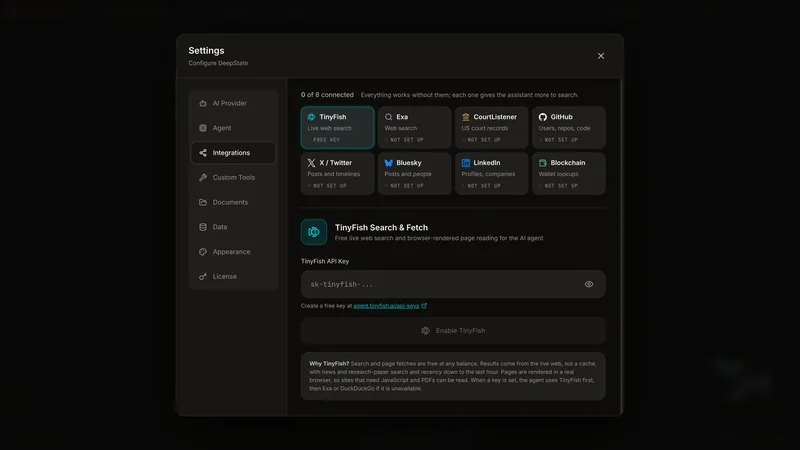Click the X logo icon

pyautogui.click(x=311, y=163)
